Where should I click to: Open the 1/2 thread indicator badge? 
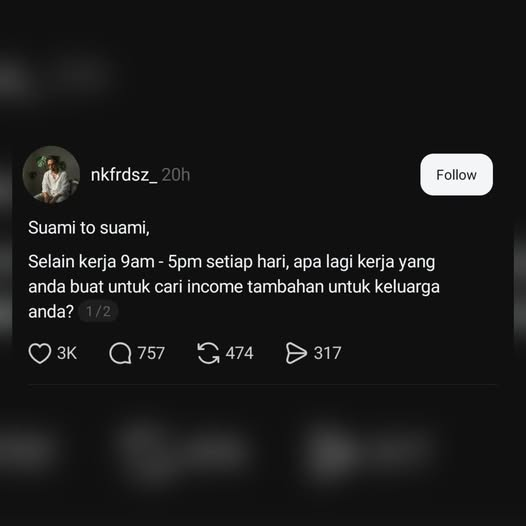click(x=98, y=312)
